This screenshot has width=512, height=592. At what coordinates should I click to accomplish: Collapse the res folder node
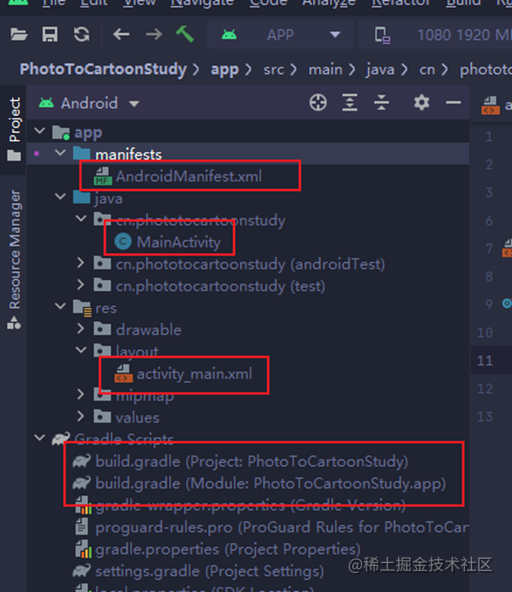[x=60, y=306]
